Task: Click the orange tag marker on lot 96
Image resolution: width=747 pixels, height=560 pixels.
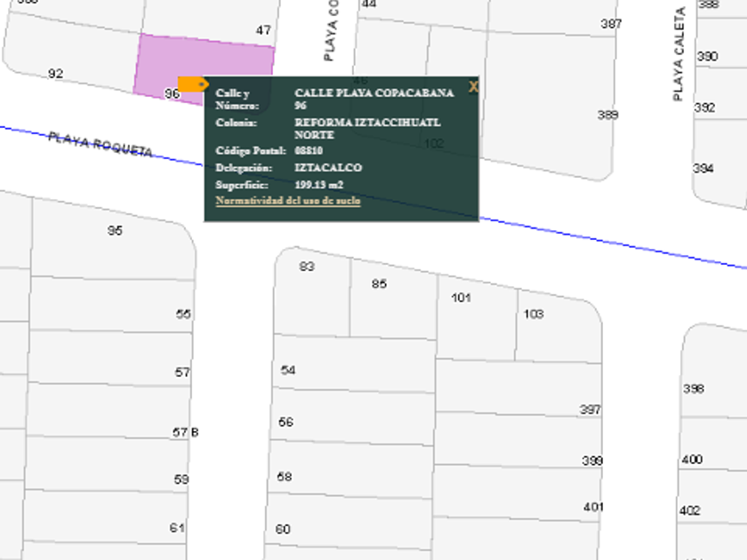Action: (x=193, y=84)
